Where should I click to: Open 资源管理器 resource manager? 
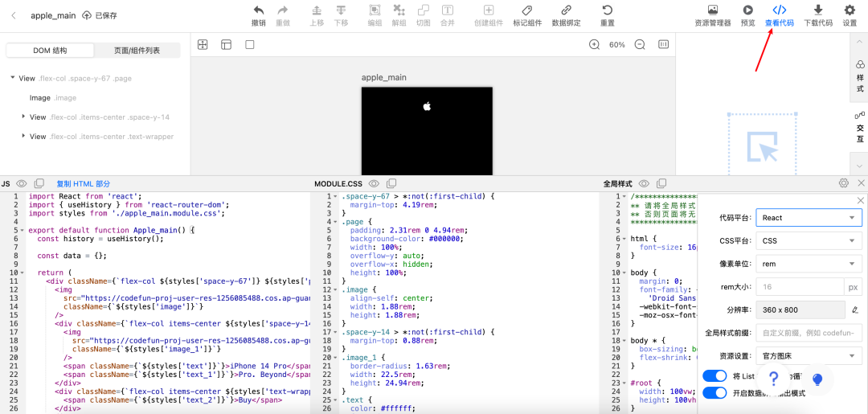[x=713, y=16]
